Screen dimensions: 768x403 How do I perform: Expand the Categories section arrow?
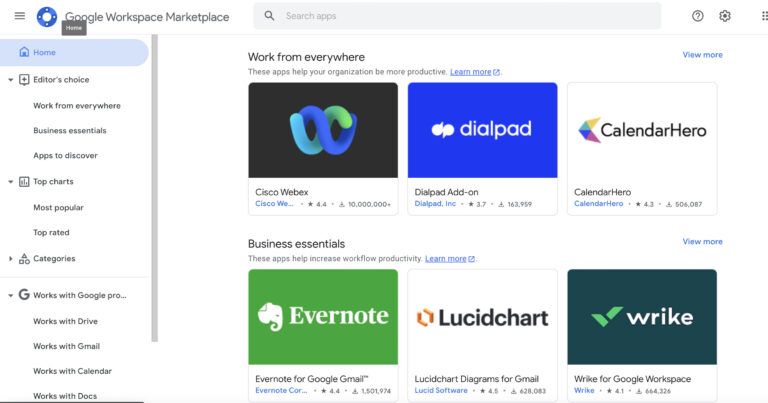point(10,259)
